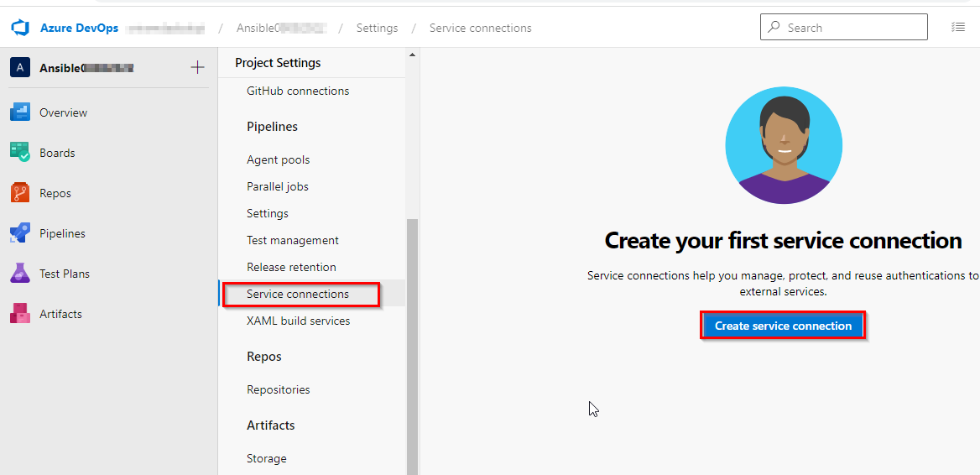Open Parallel jobs settings
The image size is (980, 475).
click(278, 186)
